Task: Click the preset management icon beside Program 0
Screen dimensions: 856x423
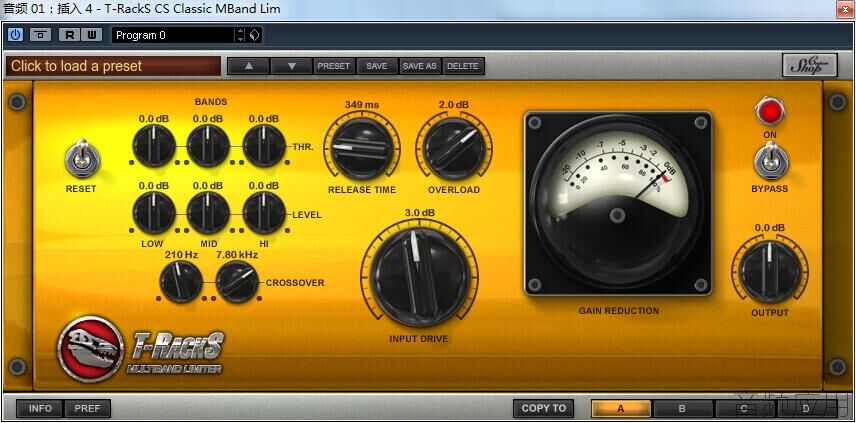Action: click(254, 35)
